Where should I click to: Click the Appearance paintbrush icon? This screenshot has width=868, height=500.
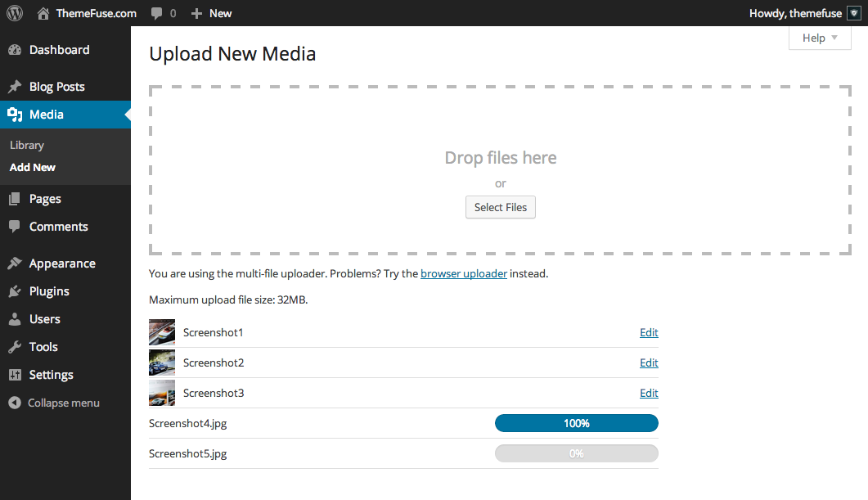[15, 263]
